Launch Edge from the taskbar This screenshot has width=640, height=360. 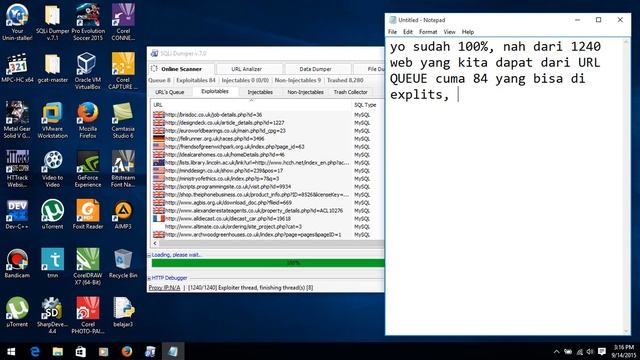coord(35,351)
